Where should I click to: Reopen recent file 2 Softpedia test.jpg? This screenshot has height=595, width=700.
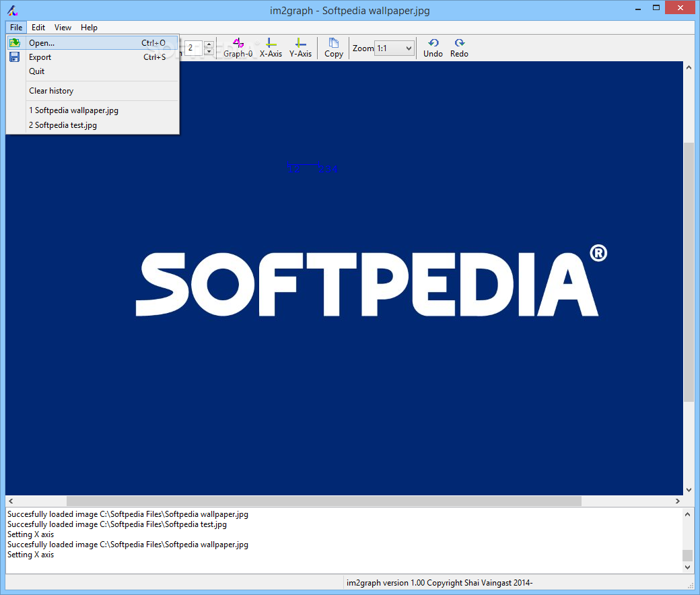(93, 125)
